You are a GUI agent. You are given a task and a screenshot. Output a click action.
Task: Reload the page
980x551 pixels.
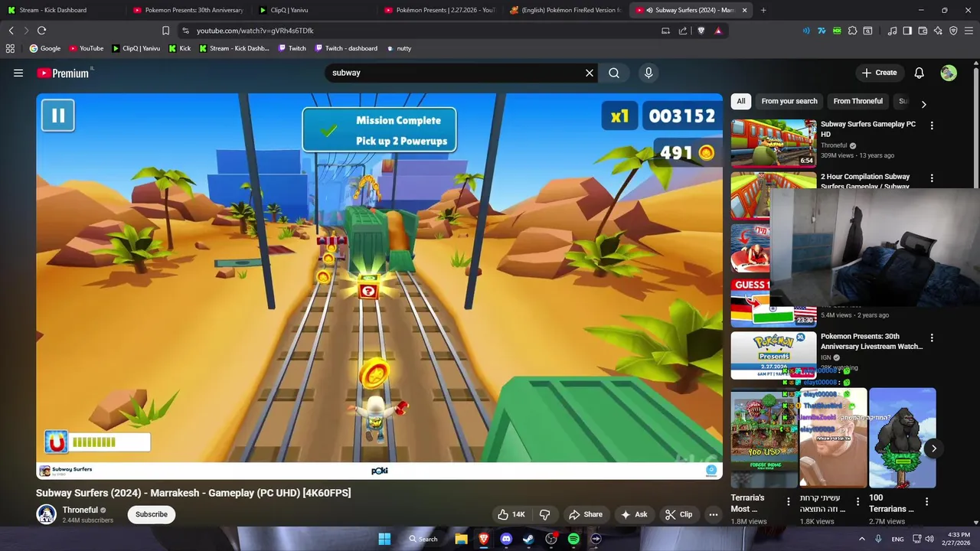tap(41, 31)
